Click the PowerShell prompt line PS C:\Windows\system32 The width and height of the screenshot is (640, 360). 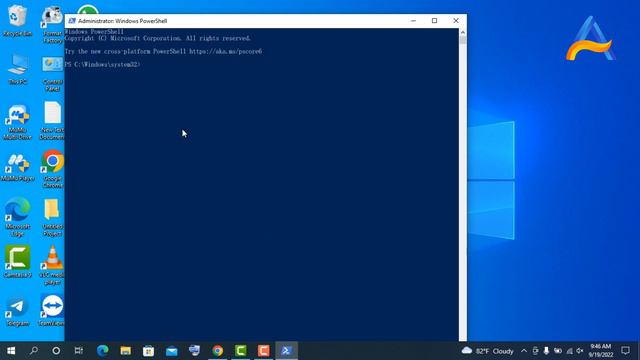point(102,64)
